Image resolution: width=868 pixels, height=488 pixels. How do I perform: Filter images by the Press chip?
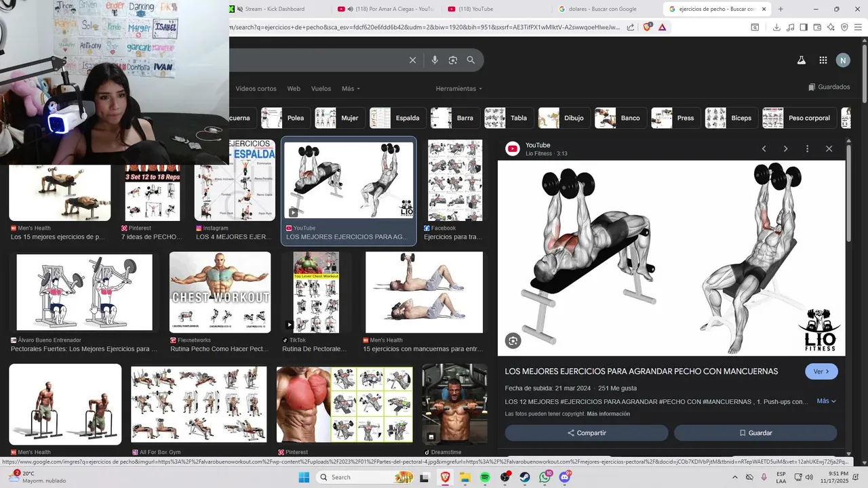click(x=675, y=118)
